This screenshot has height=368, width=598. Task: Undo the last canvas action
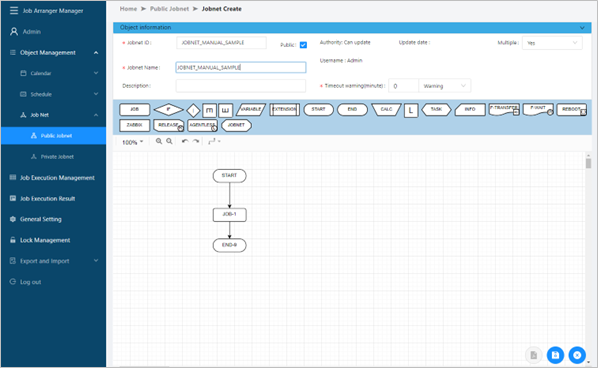tap(185, 141)
